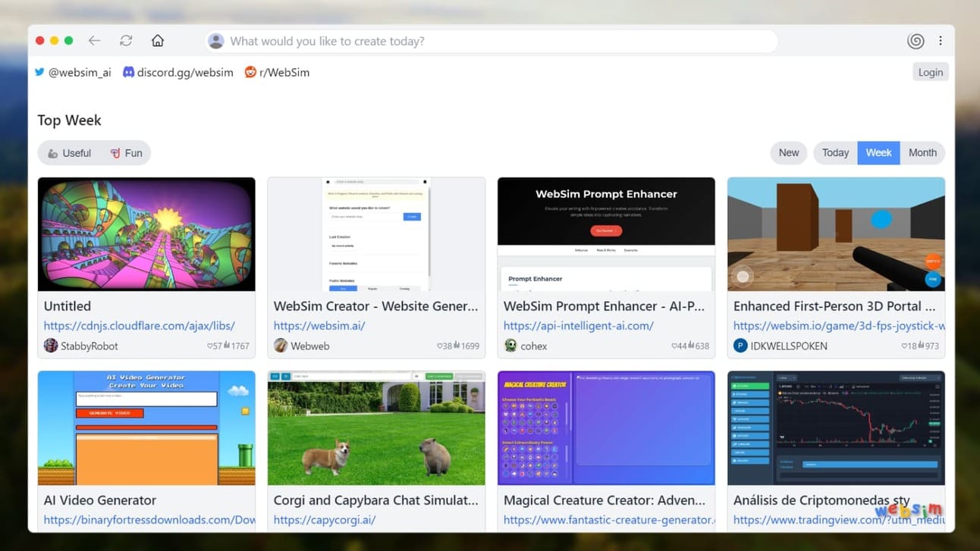Open the WebSim Creator thumbnail
This screenshot has width=980, height=551.
[376, 234]
